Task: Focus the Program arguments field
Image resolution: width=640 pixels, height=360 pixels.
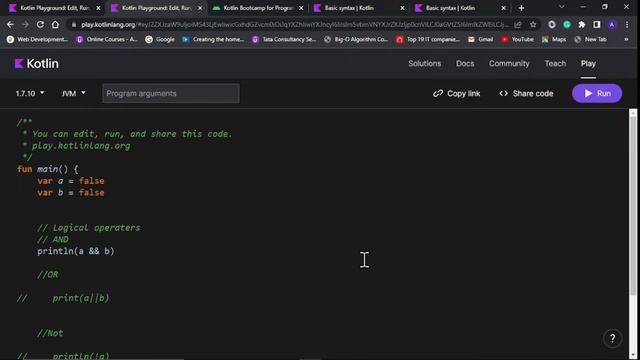Action: [x=171, y=93]
